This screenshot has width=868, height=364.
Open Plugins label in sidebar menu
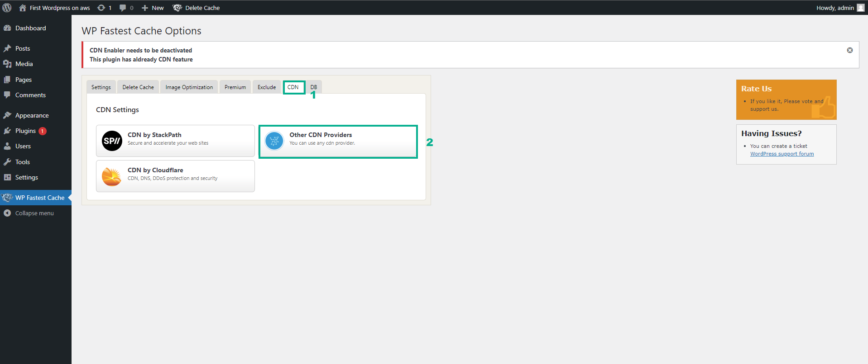[25, 131]
